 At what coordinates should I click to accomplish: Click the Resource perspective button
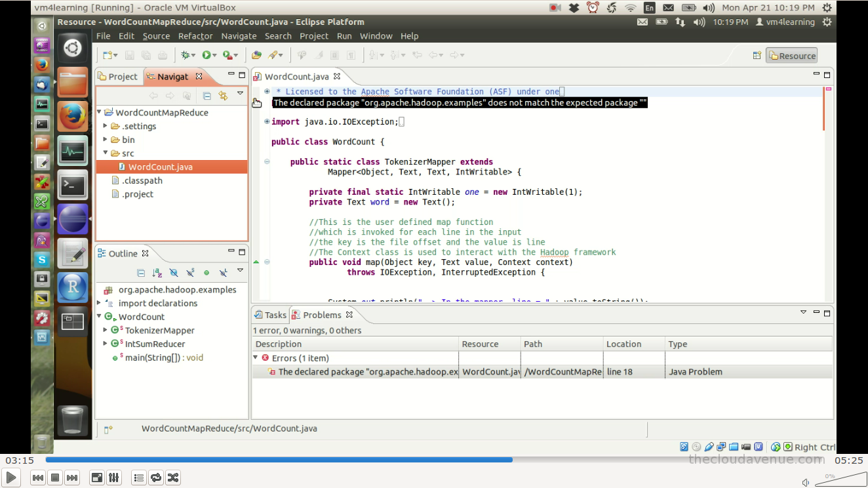[x=792, y=56]
